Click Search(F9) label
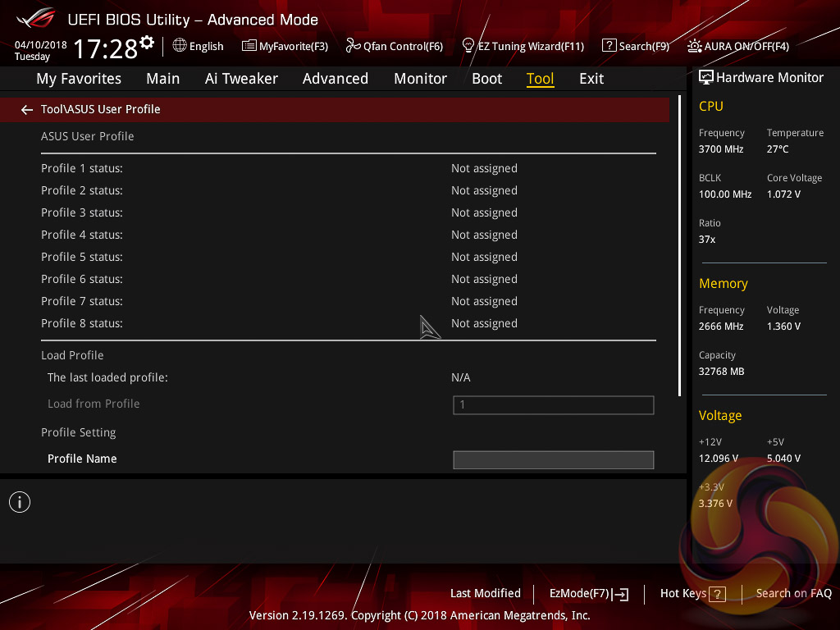The height and width of the screenshot is (630, 840). (x=645, y=47)
